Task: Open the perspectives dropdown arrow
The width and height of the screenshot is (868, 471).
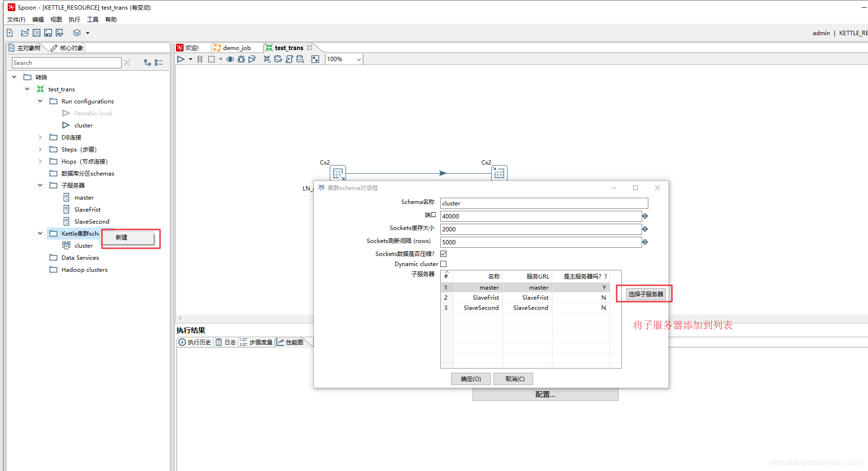Action: pyautogui.click(x=87, y=33)
